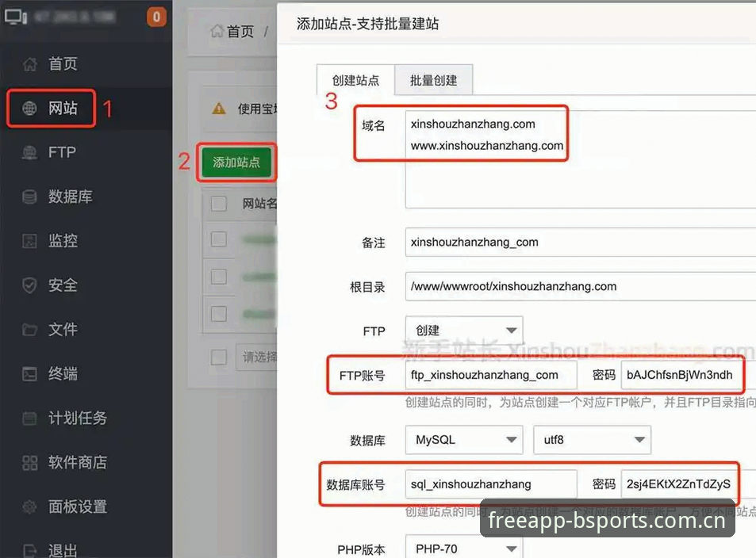756x558 pixels.
Task: Click the 数据库账号 username field
Action: (x=491, y=483)
